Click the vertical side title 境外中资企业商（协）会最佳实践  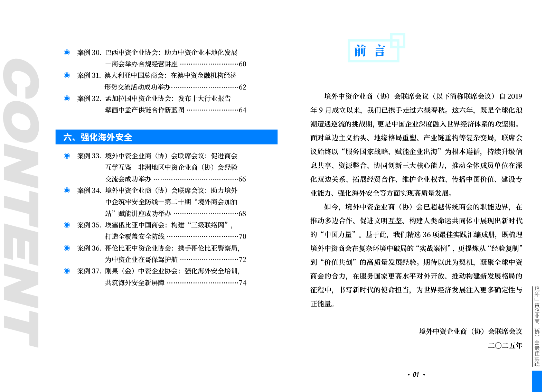point(537,326)
